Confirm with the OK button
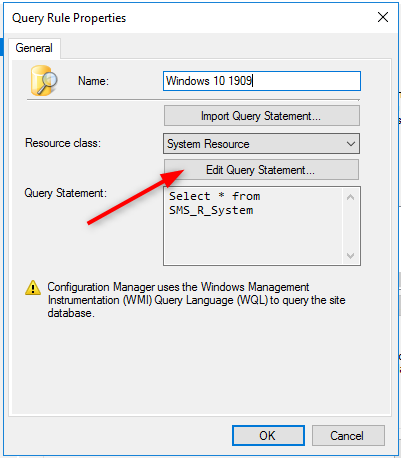This screenshot has width=401, height=458. point(268,436)
